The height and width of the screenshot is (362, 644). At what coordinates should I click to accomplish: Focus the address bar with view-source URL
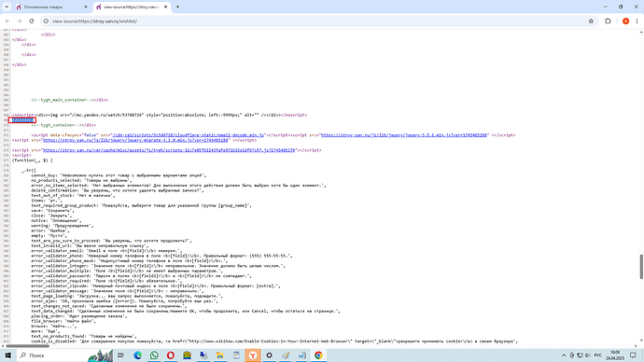pos(316,21)
